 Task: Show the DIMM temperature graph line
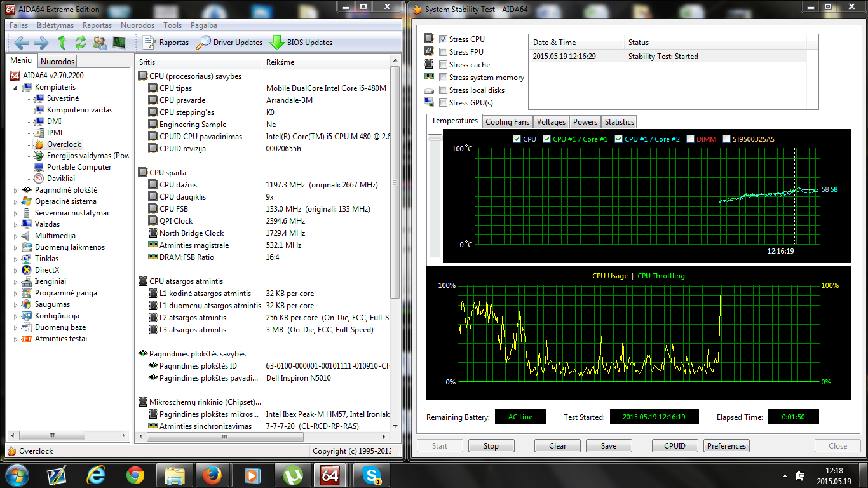(x=690, y=139)
